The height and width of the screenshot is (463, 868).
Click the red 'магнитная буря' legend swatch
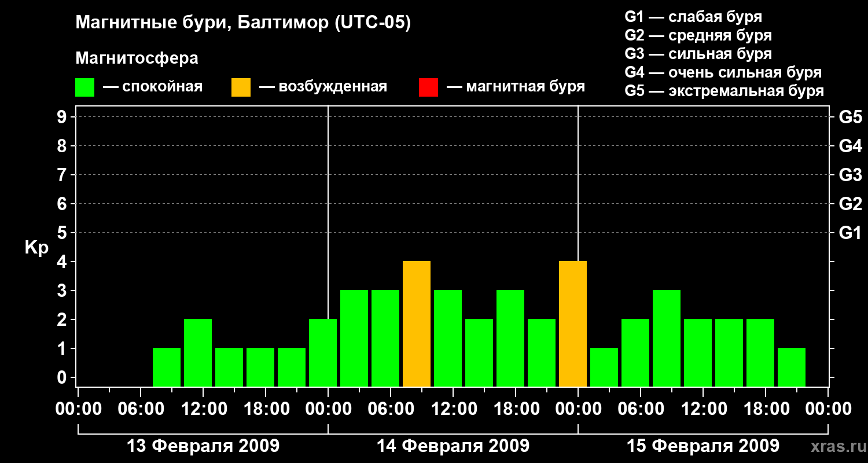[x=429, y=87]
